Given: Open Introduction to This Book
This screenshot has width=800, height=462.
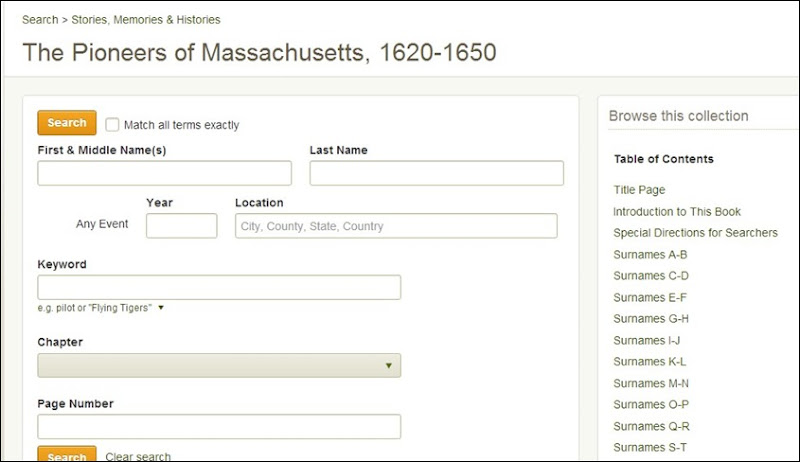Looking at the screenshot, I should [x=677, y=212].
